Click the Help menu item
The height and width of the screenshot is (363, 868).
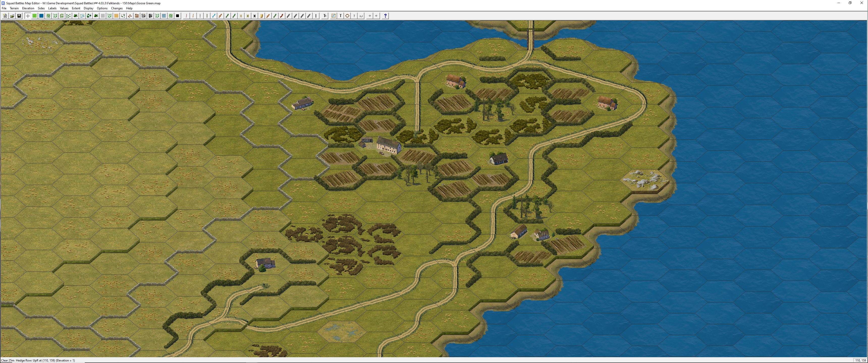[x=129, y=8]
